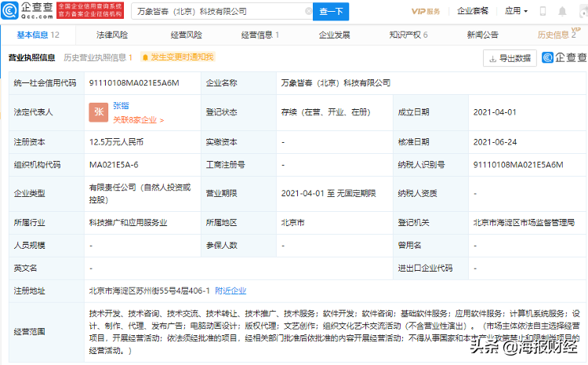This screenshot has height=365, width=588.
Task: Select the founding date 2021-04-01
Action: [x=495, y=112]
